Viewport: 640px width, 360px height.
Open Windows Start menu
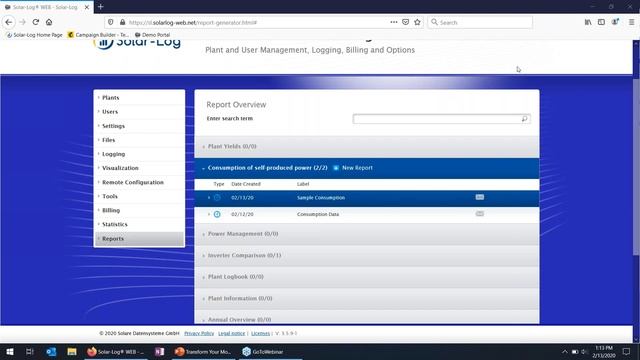click(x=9, y=351)
